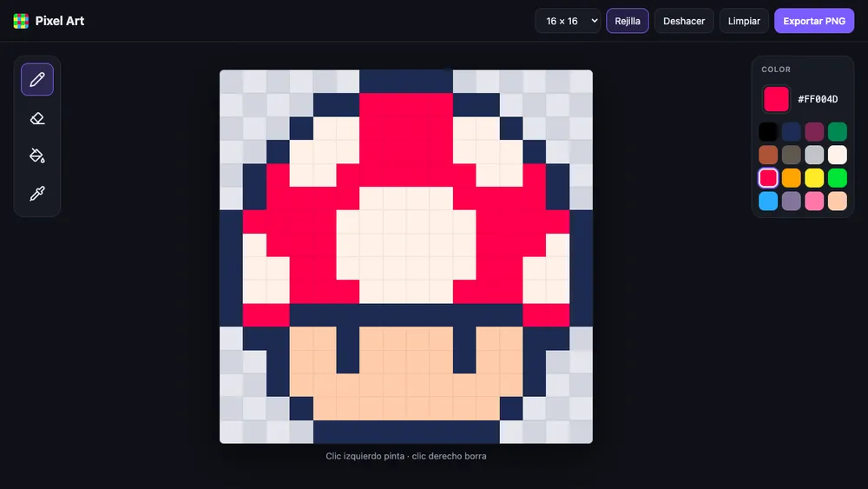Click the Pixel Art logo icon
Screen dimensions: 868x489
click(21, 21)
